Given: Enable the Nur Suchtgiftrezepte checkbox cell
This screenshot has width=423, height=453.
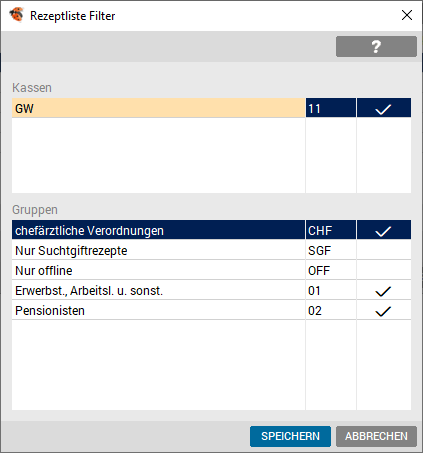Looking at the screenshot, I should (383, 250).
